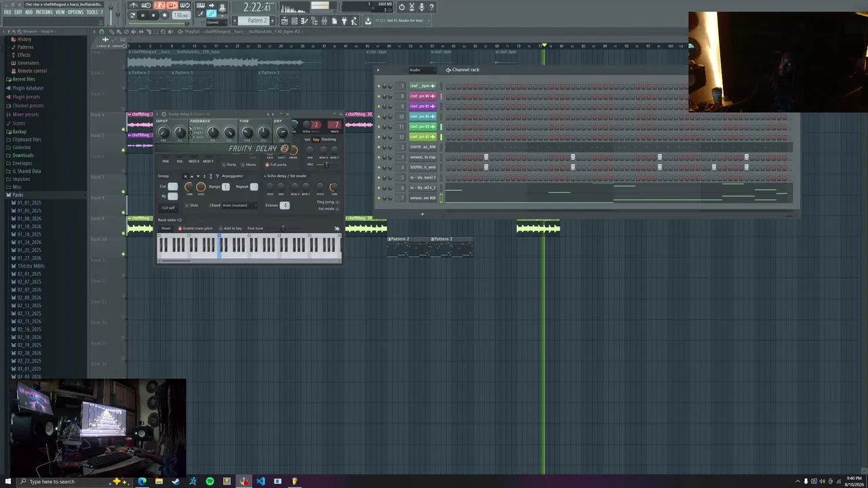Select the SOUTH...an_808 channel button
This screenshot has width=868, height=488.
422,147
